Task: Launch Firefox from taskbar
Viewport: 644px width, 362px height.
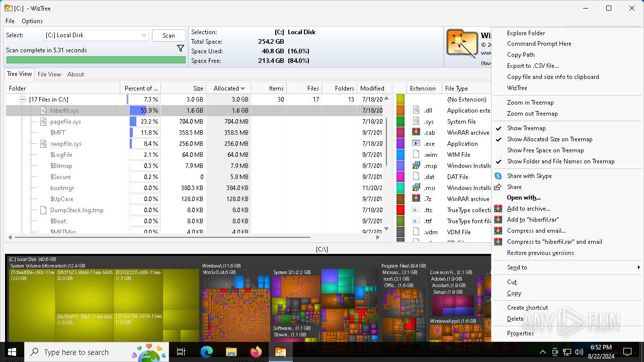Action: coord(256,352)
